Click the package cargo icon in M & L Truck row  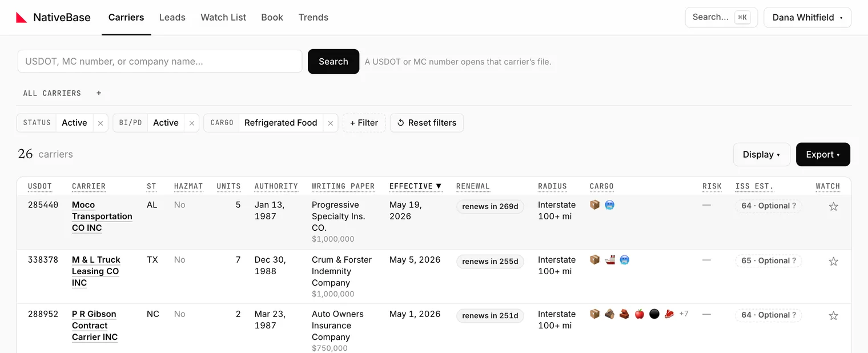pyautogui.click(x=594, y=259)
